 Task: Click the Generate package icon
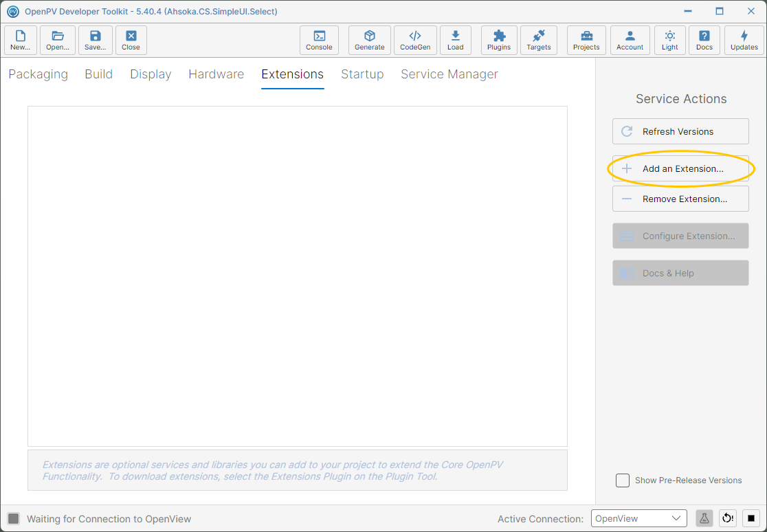pos(369,40)
